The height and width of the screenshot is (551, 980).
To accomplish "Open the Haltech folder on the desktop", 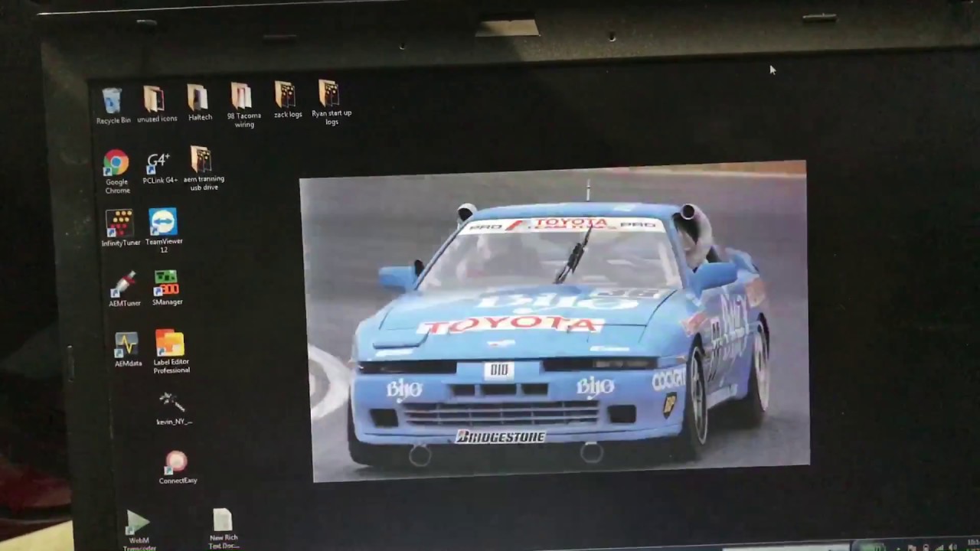I will pyautogui.click(x=199, y=103).
